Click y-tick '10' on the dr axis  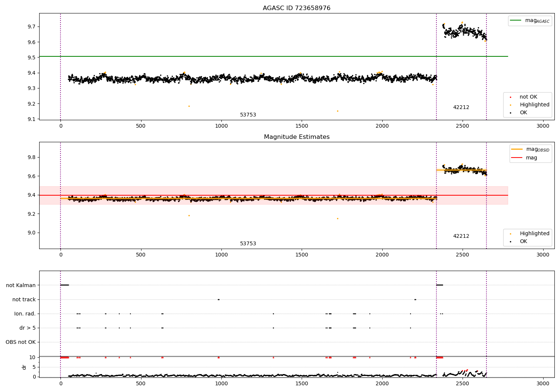coord(32,357)
